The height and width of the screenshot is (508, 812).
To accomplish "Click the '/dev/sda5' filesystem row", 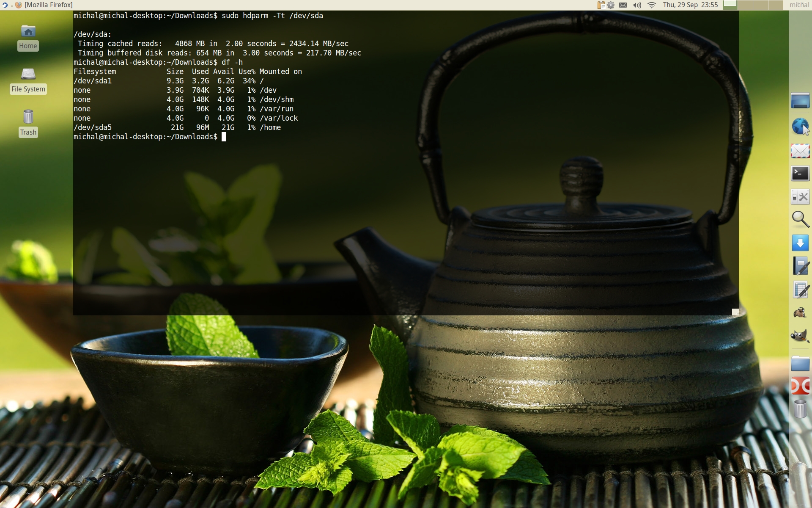I will 177,127.
